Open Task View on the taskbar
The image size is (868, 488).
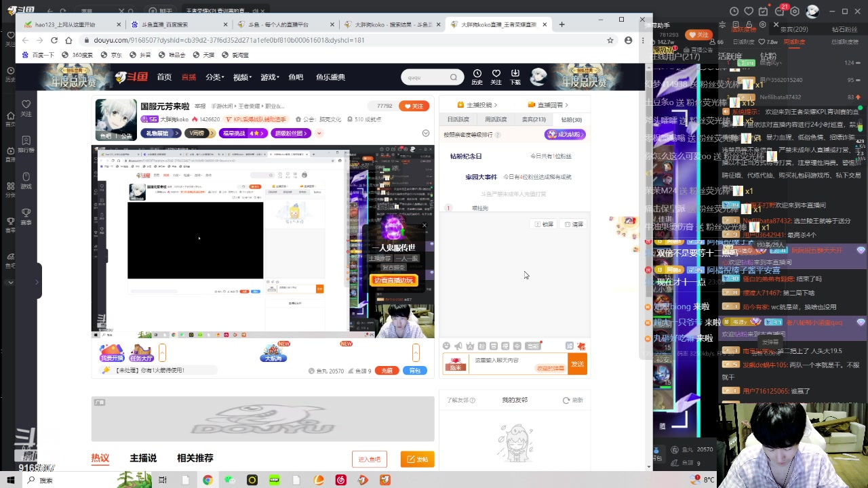(163, 480)
